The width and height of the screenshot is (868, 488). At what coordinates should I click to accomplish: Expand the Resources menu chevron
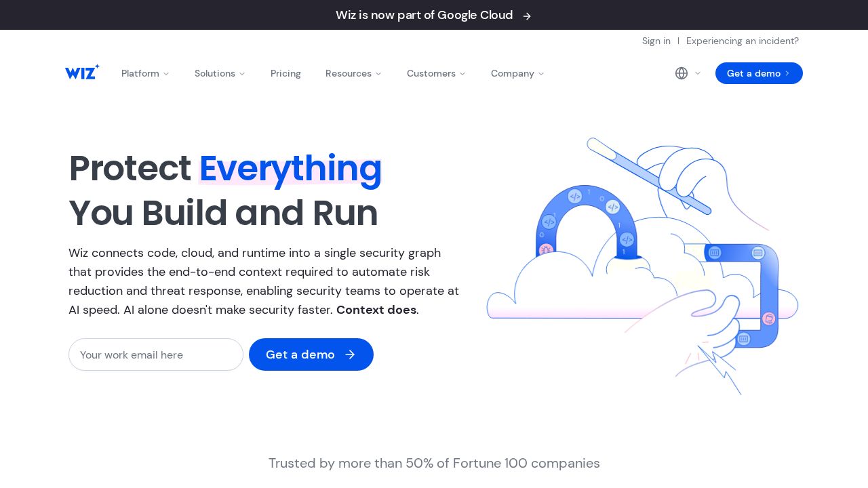[378, 74]
